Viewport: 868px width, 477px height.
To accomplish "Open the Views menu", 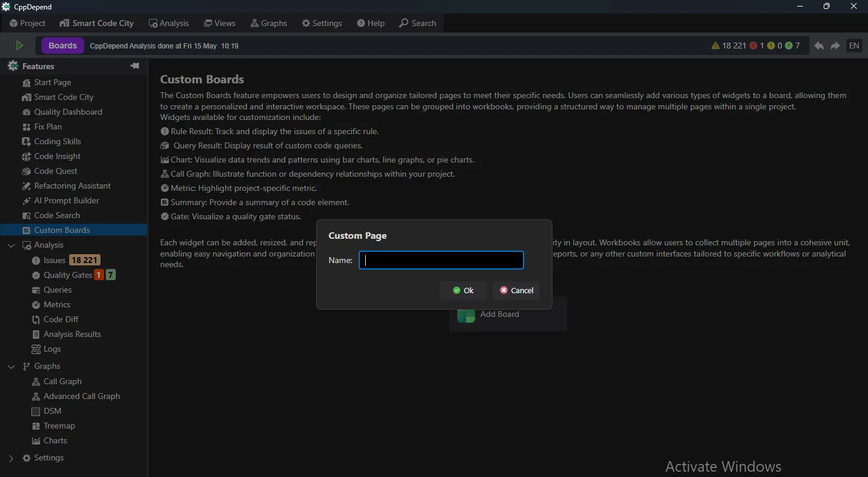I will (220, 23).
